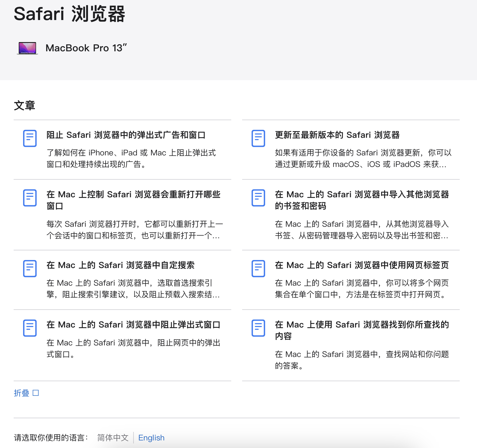The width and height of the screenshot is (477, 448).
Task: Click the MacBook Pro 13″ device thumbnail
Action: point(27,48)
